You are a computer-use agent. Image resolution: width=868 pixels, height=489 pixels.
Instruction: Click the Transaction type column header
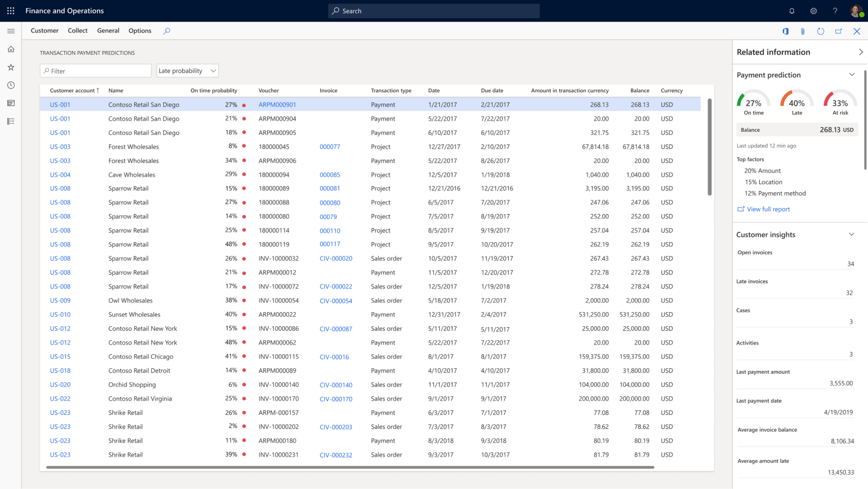click(x=391, y=90)
